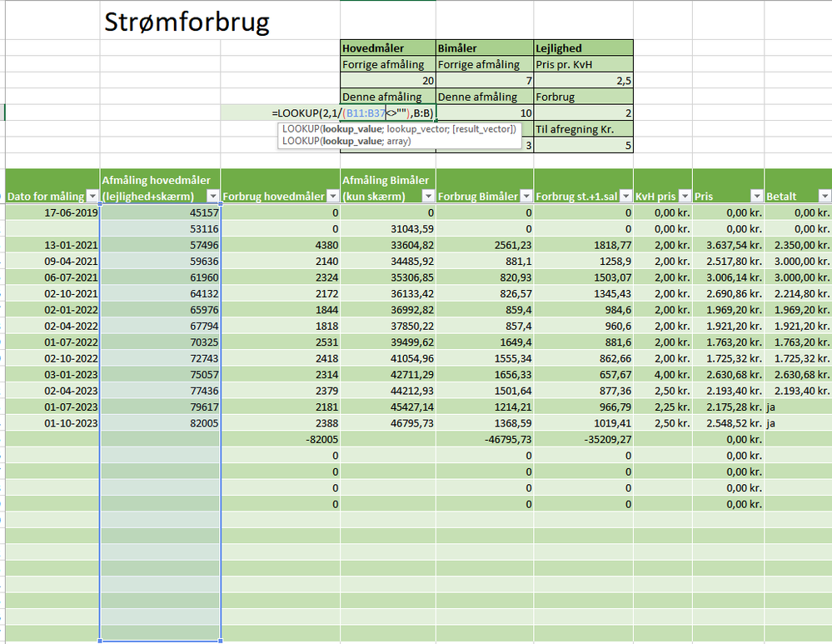Select Forbrug hovedmåler header cell
The height and width of the screenshot is (644, 832).
[x=280, y=186]
